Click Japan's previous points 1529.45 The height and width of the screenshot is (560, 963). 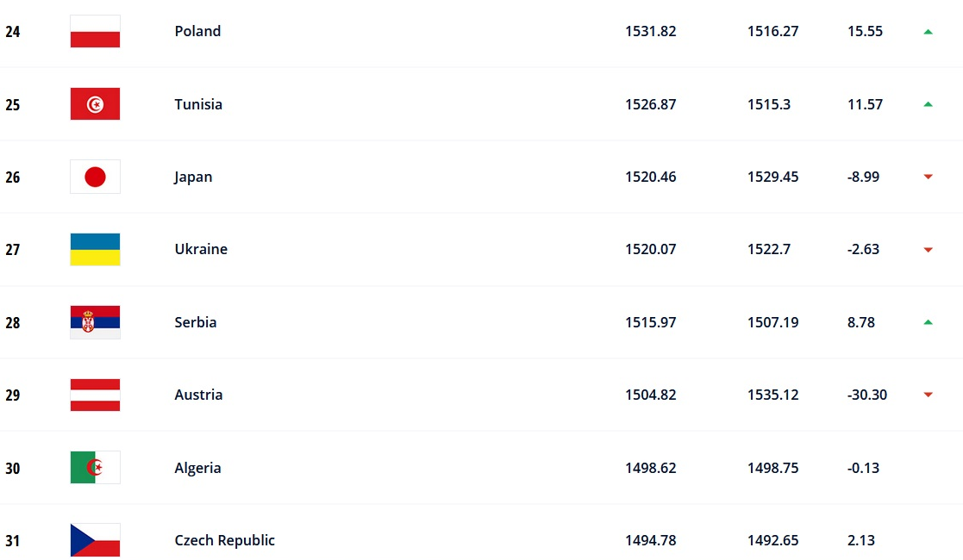coord(772,177)
